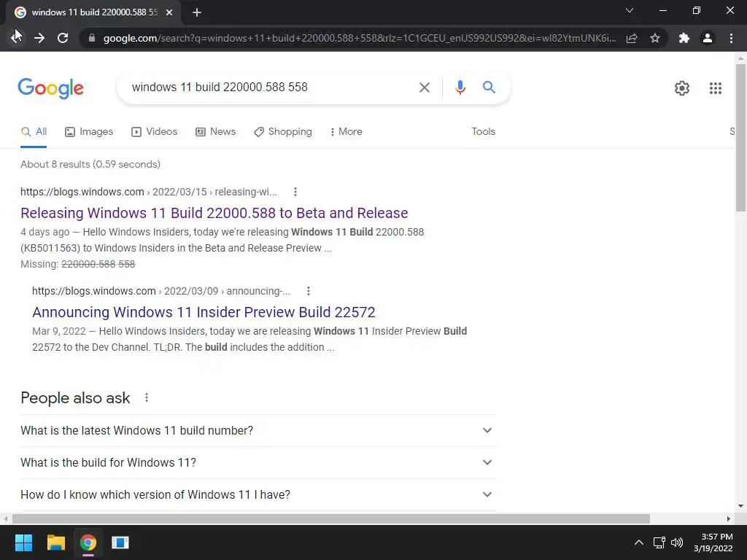The width and height of the screenshot is (747, 560).
Task: Switch to the Videos tab
Action: click(155, 132)
